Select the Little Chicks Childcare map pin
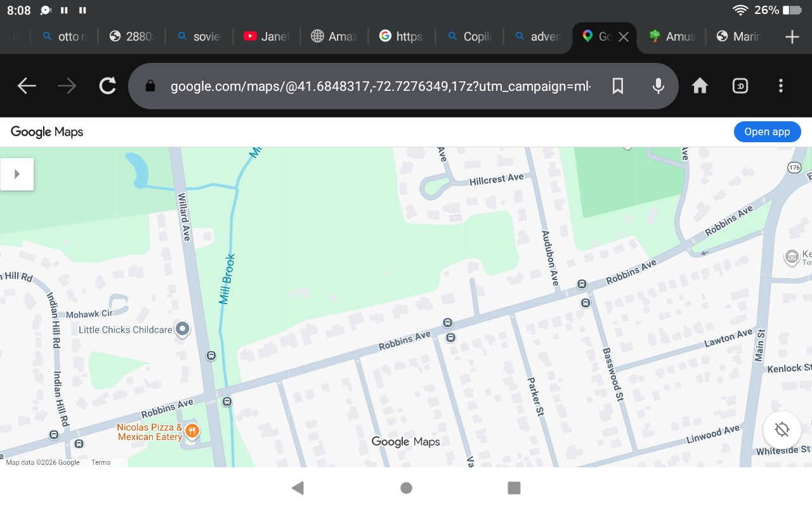 (183, 329)
